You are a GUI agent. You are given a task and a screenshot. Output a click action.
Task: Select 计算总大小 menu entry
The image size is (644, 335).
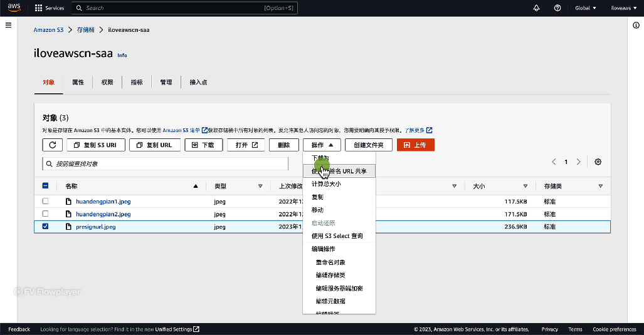339,184
